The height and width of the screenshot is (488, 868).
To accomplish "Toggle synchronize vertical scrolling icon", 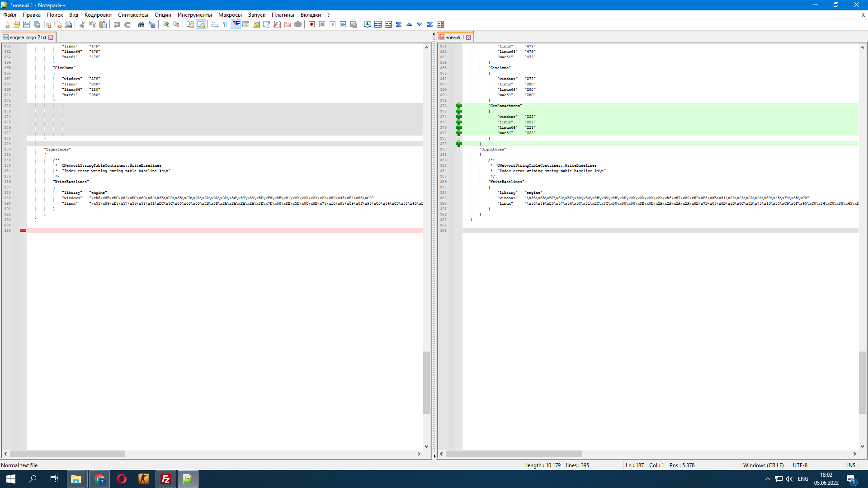I will pos(190,24).
